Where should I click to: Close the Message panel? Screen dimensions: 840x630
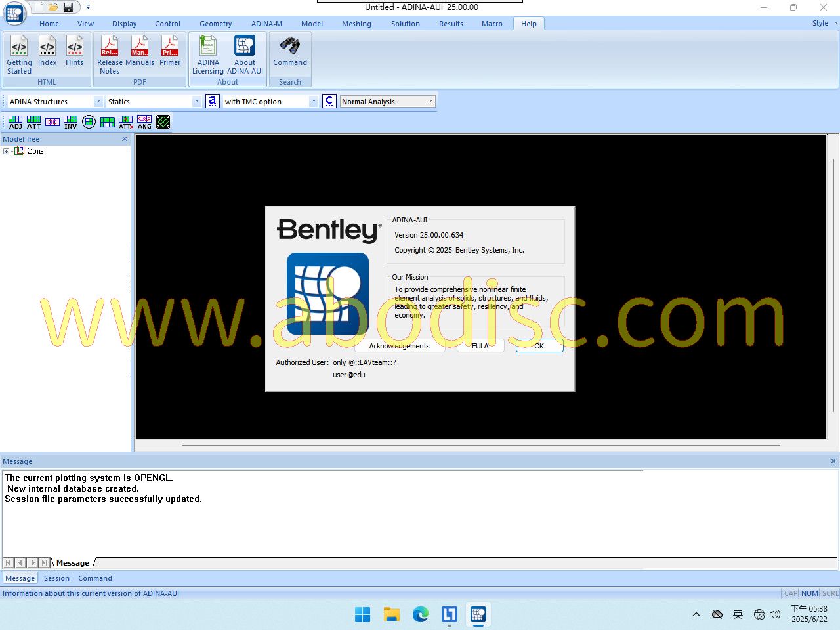(x=833, y=461)
